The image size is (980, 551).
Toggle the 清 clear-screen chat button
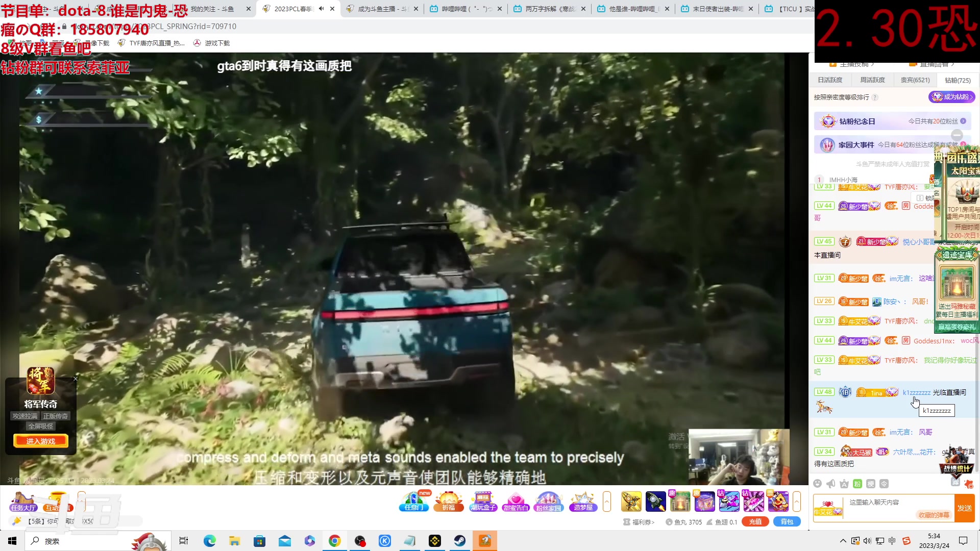pos(955,482)
